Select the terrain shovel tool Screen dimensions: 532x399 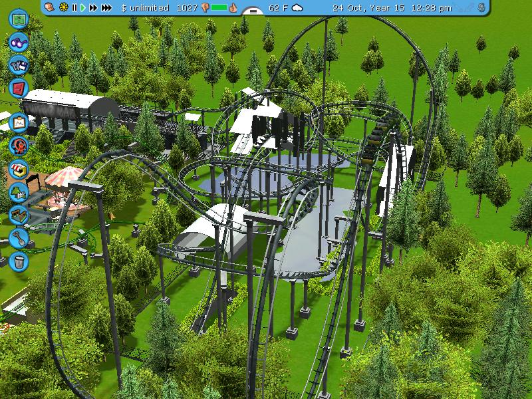(19, 238)
